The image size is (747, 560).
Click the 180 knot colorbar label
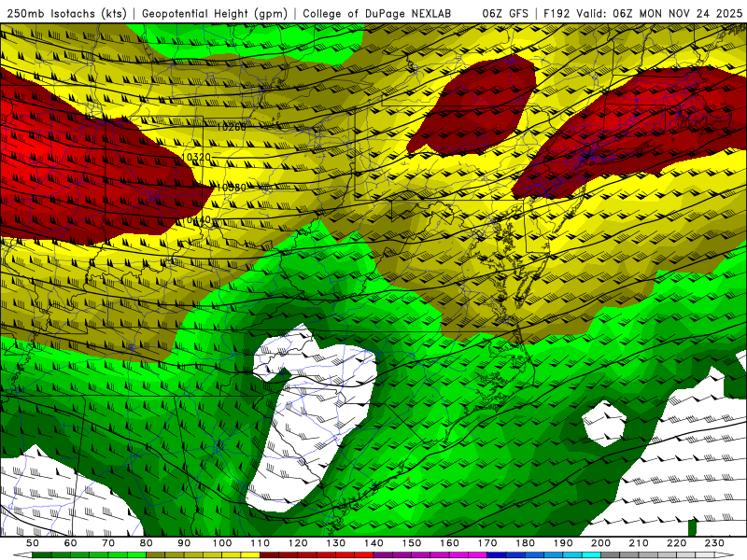click(x=525, y=543)
